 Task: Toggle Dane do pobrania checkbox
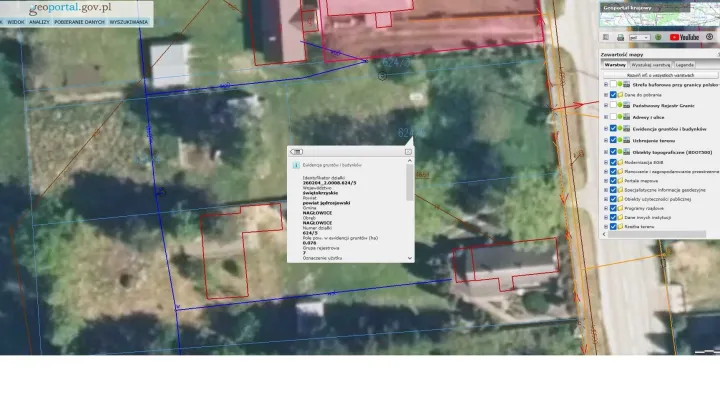point(613,95)
